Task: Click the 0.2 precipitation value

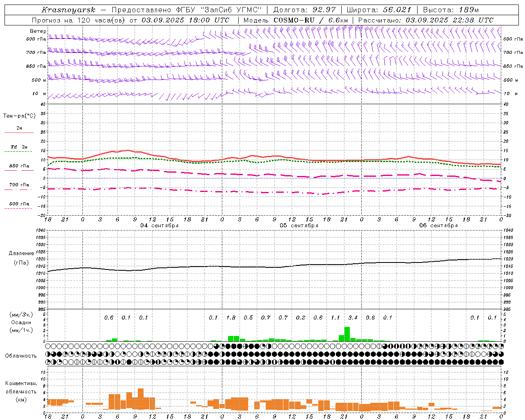Action: tap(301, 318)
